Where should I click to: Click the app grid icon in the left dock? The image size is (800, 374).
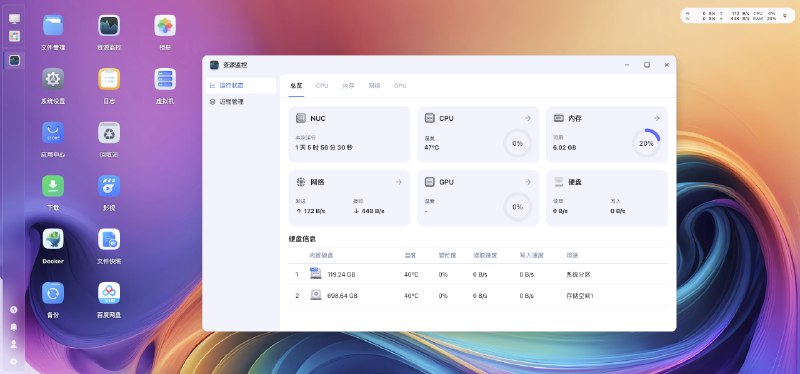pyautogui.click(x=14, y=36)
